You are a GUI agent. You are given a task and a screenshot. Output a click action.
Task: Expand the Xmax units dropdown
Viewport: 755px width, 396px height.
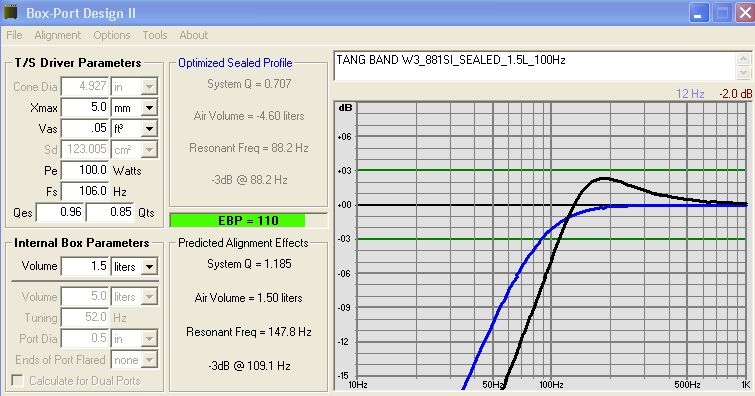[x=149, y=108]
